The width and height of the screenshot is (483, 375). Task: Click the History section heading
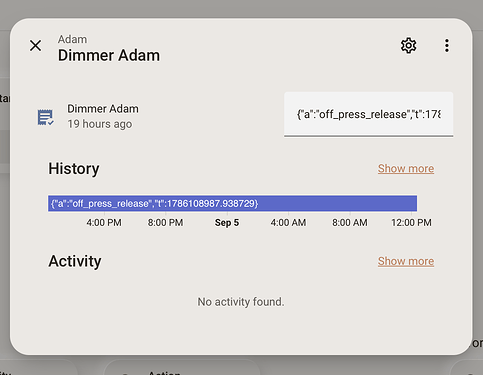pyautogui.click(x=74, y=169)
